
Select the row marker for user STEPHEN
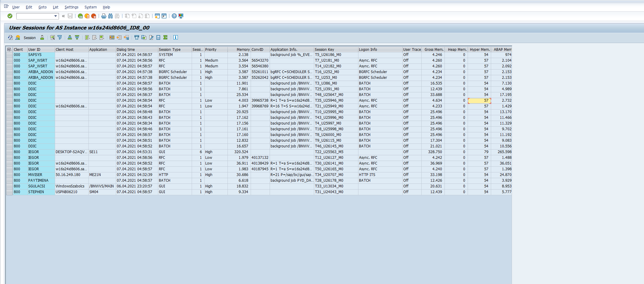coord(9,192)
